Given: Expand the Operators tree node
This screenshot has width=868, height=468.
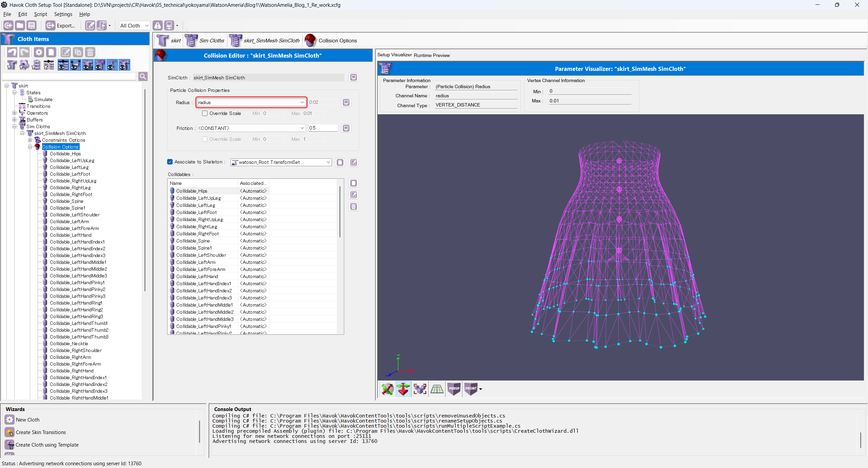Looking at the screenshot, I should pyautogui.click(x=14, y=113).
